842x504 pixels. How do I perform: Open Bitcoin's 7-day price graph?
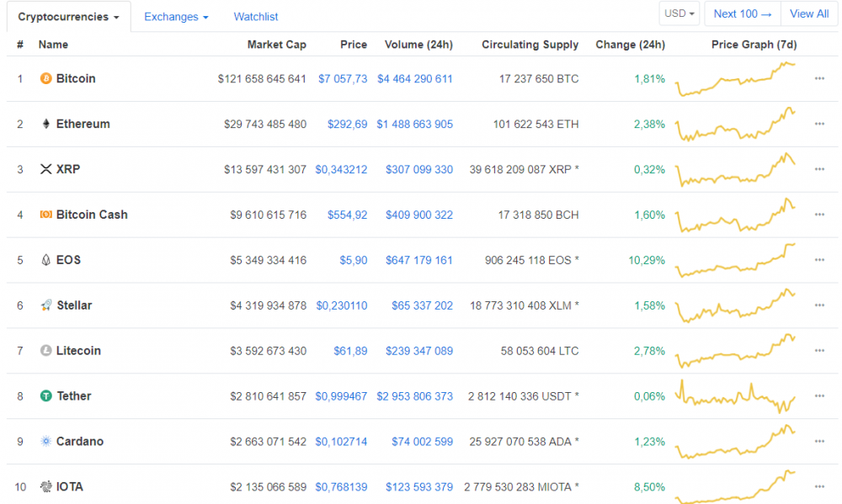[x=735, y=79]
